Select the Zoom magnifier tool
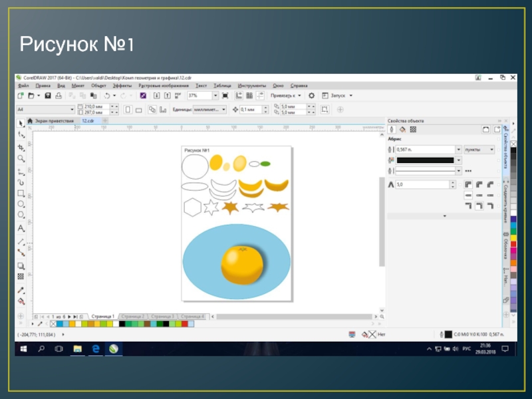532x399 pixels. tap(21, 159)
